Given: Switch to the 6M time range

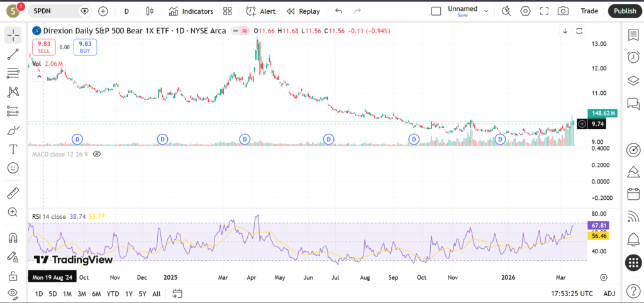Looking at the screenshot, I should tap(96, 294).
